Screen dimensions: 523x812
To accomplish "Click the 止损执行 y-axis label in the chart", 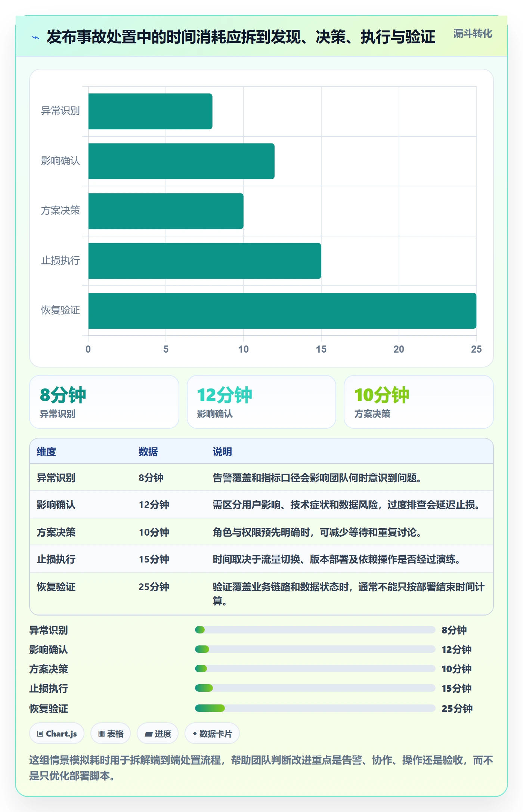I will [61, 260].
